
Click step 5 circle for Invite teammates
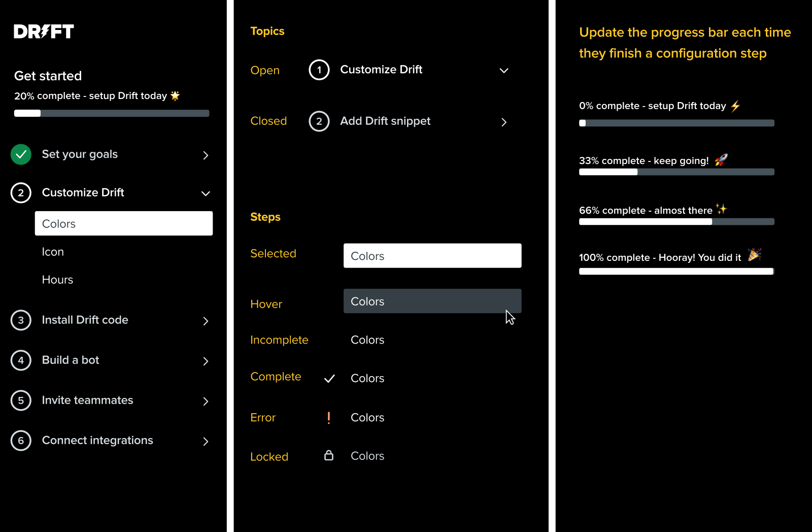point(21,401)
